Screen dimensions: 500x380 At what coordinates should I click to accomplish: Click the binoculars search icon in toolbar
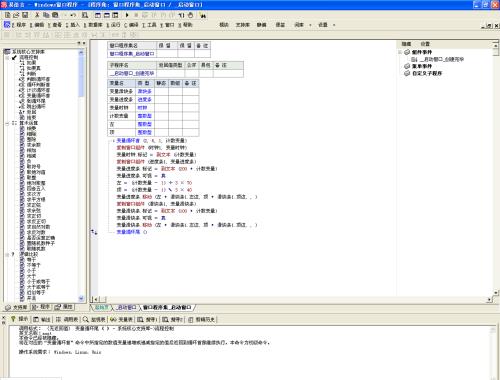203,15
